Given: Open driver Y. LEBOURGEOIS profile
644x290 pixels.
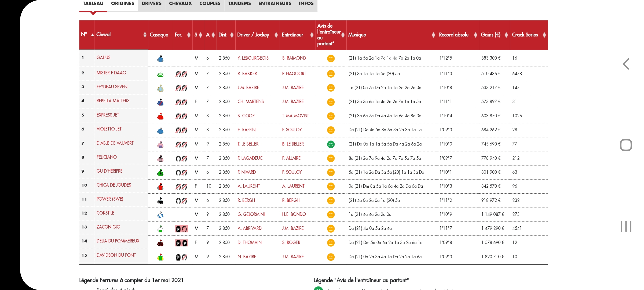Looking at the screenshot, I should (x=253, y=58).
